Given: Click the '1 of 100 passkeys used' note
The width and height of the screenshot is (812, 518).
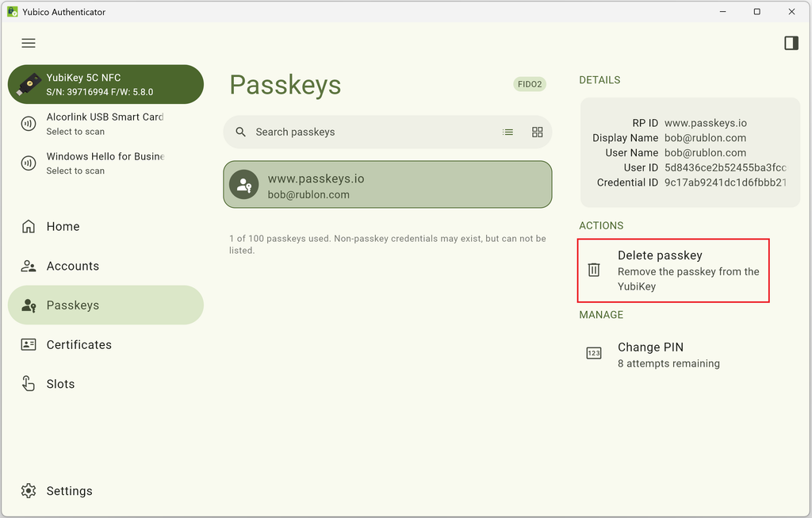Looking at the screenshot, I should click(387, 244).
